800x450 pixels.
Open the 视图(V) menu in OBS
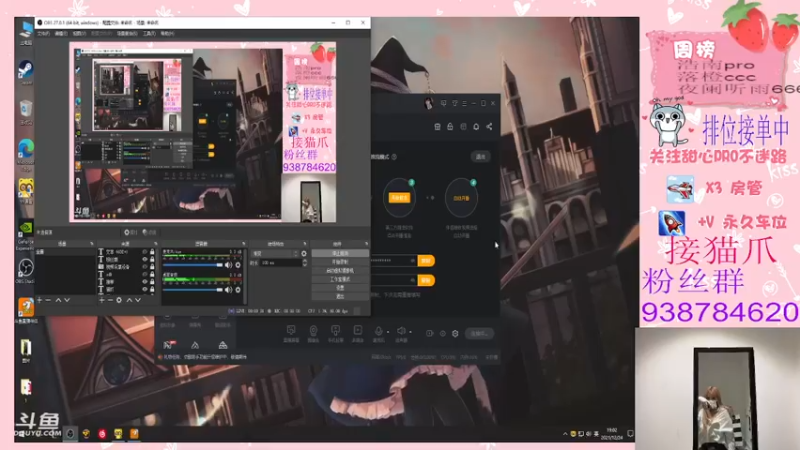click(79, 34)
